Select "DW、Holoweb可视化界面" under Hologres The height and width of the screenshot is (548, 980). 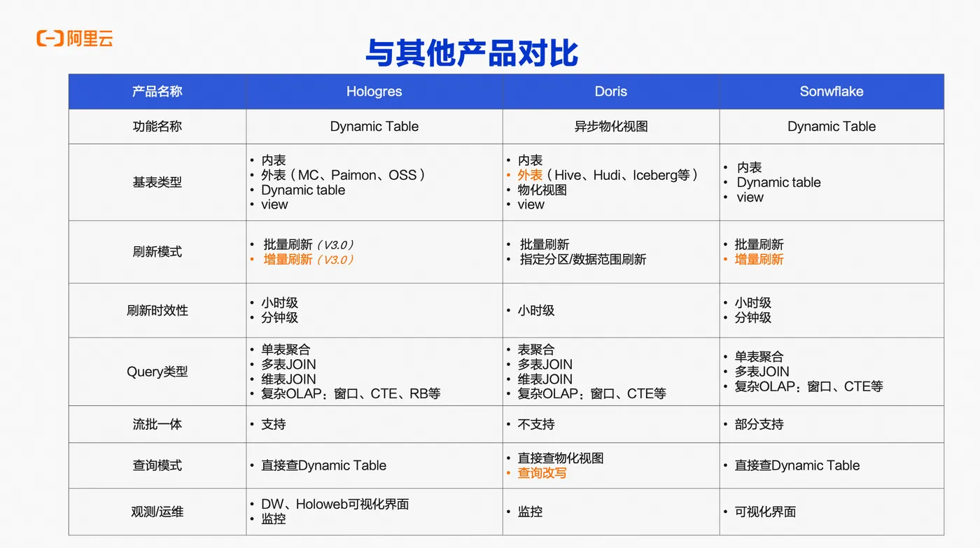click(x=335, y=504)
